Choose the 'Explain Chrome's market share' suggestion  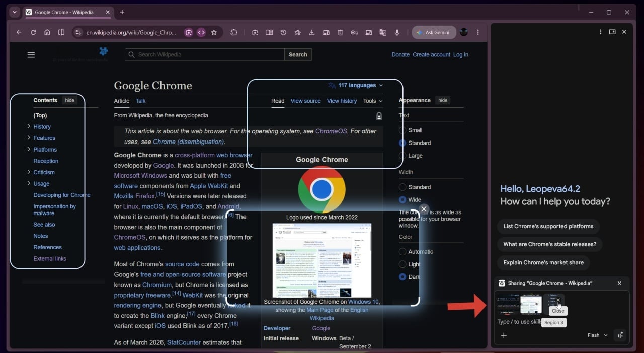[x=543, y=262]
